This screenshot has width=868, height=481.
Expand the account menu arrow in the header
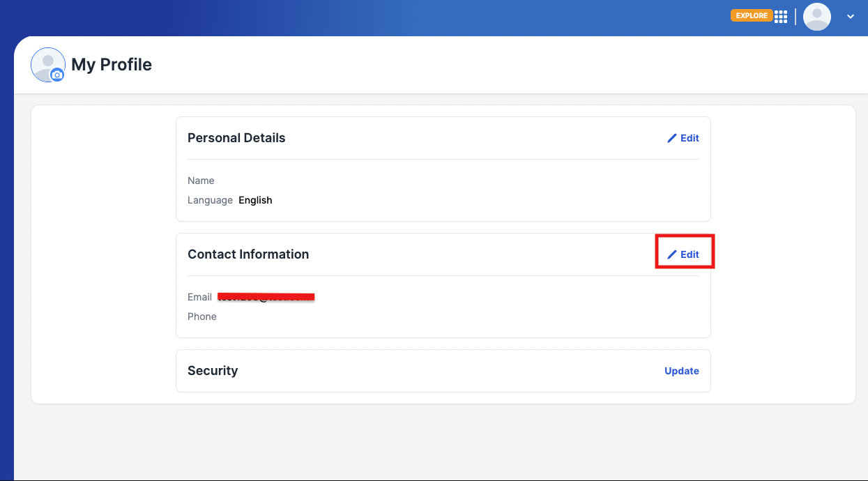(851, 16)
